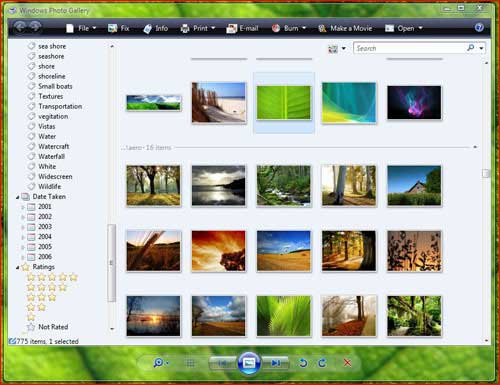Start the slide show using the center button
The width and height of the screenshot is (500, 385).
tap(249, 363)
